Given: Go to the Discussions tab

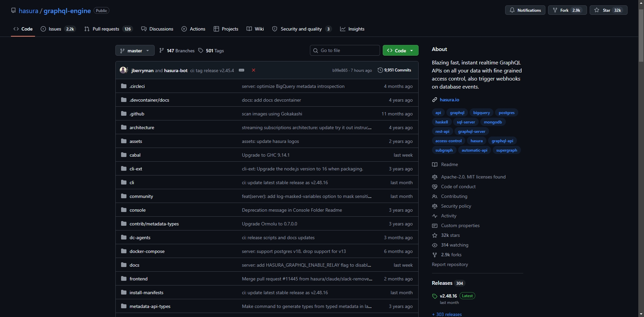Looking at the screenshot, I should 157,29.
